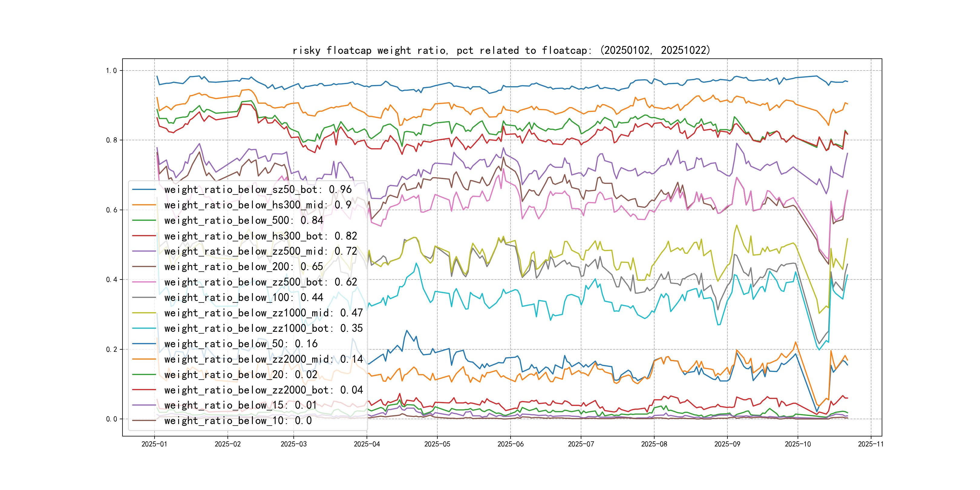
Task: Select the weight_ratio_below_zz500_mid legend entry
Action: click(x=261, y=251)
